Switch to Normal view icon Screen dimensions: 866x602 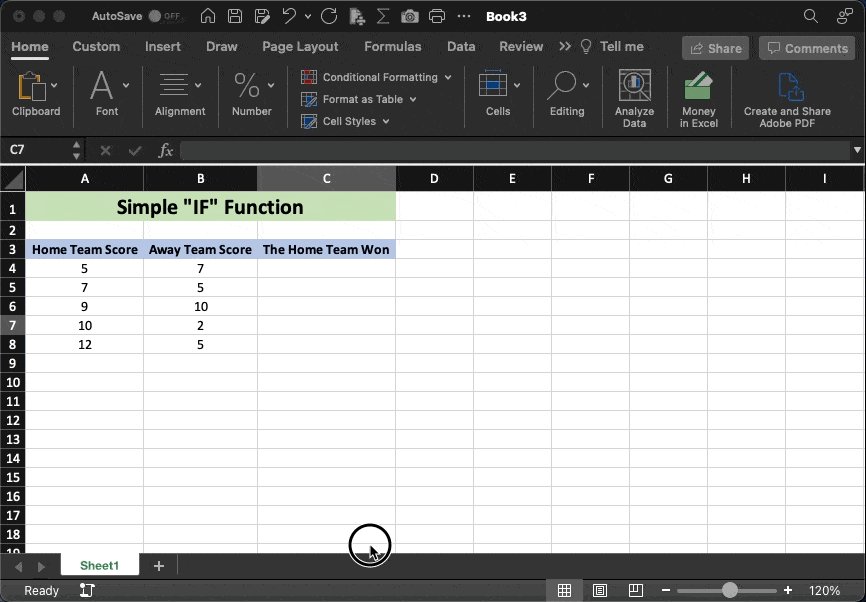[x=564, y=590]
